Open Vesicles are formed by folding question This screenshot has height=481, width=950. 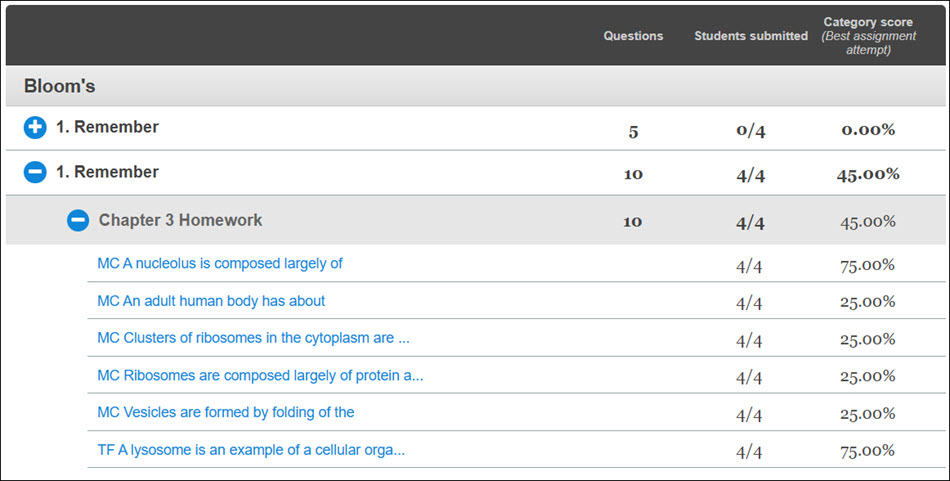[225, 413]
